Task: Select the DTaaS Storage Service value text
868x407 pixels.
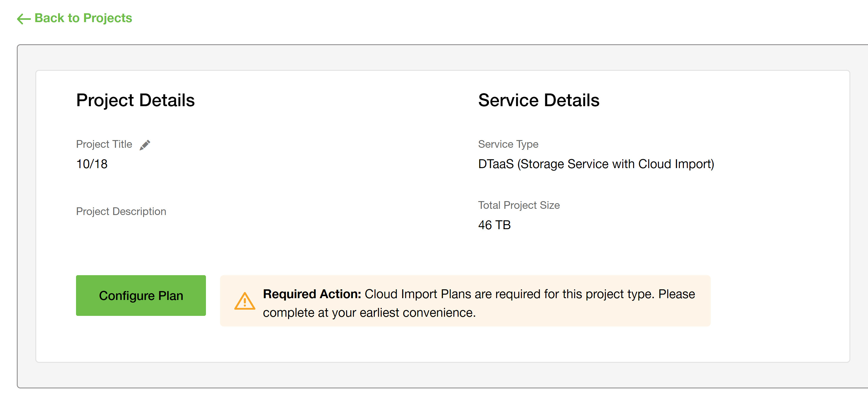Action: click(596, 164)
